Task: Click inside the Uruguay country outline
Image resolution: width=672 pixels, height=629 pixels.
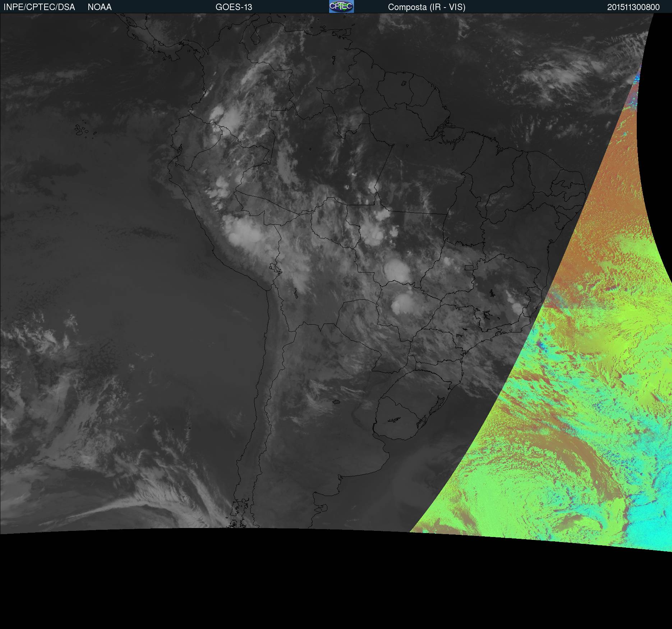Action: point(399,417)
